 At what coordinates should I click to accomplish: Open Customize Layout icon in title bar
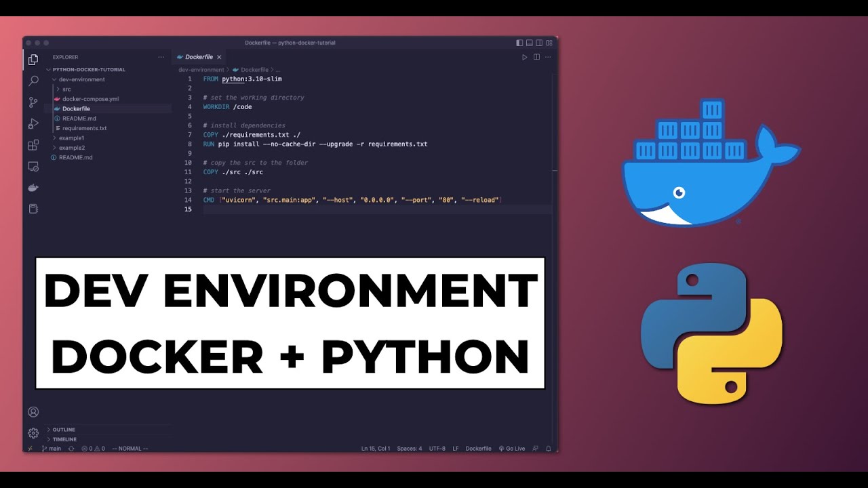(x=548, y=43)
